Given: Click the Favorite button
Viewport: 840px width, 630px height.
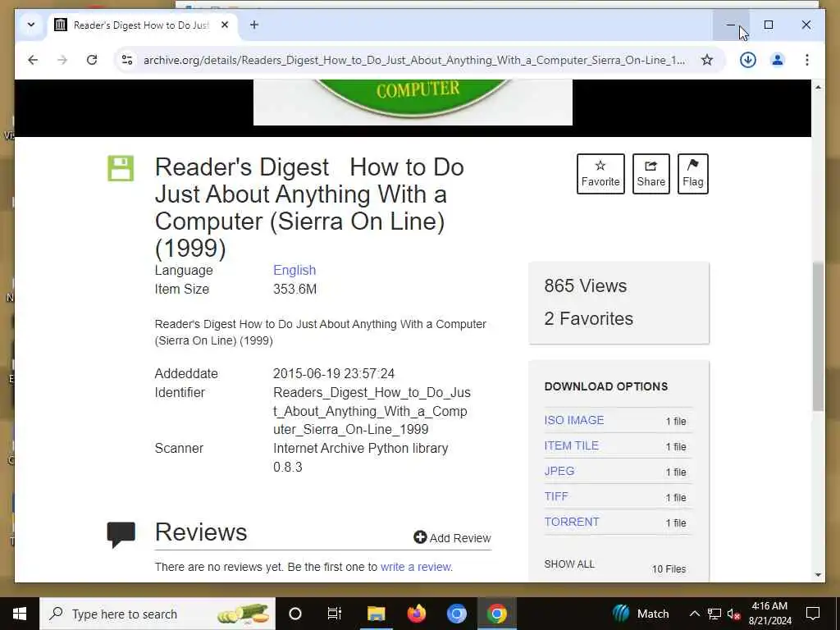Looking at the screenshot, I should 600,174.
